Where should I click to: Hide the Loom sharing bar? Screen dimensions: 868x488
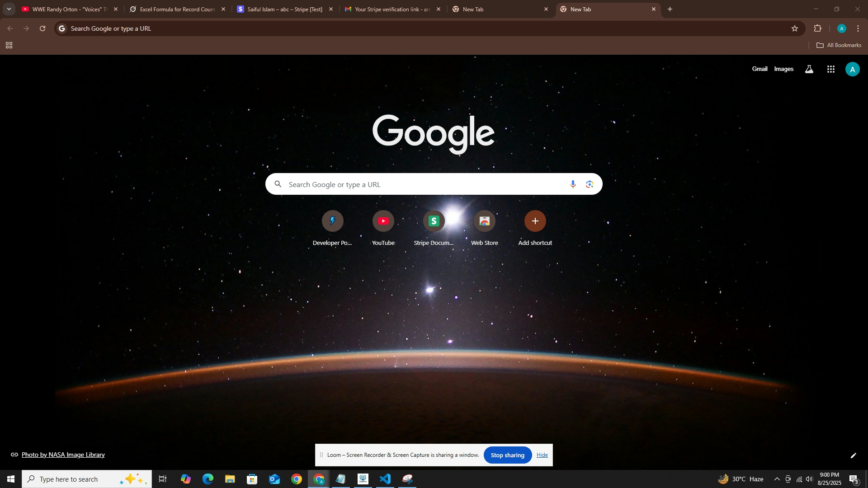pyautogui.click(x=542, y=455)
